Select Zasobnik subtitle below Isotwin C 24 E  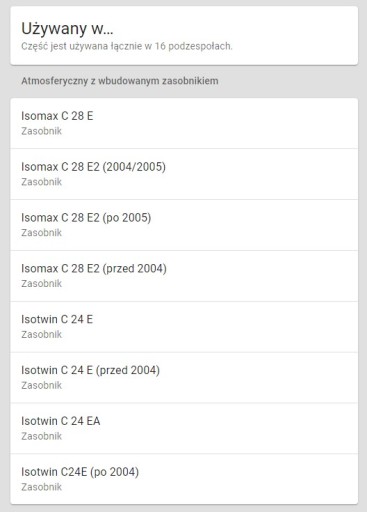(x=42, y=334)
